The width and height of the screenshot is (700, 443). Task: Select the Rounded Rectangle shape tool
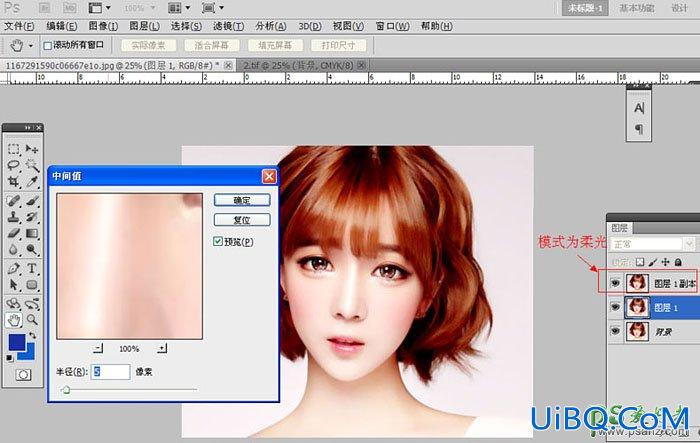[32, 284]
